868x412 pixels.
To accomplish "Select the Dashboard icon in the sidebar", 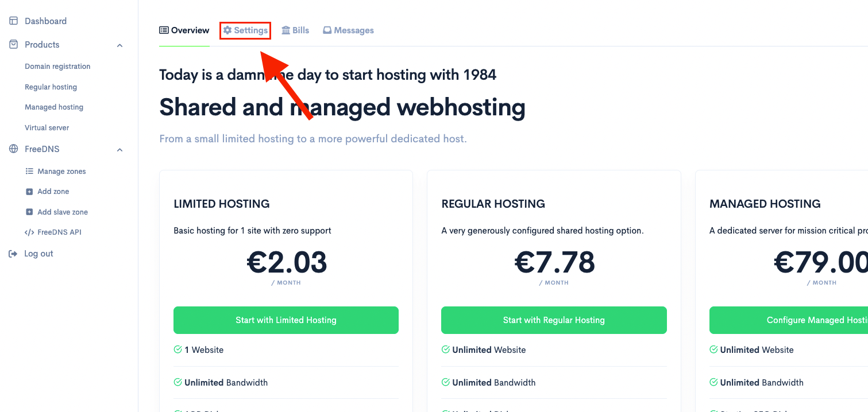I will 13,21.
